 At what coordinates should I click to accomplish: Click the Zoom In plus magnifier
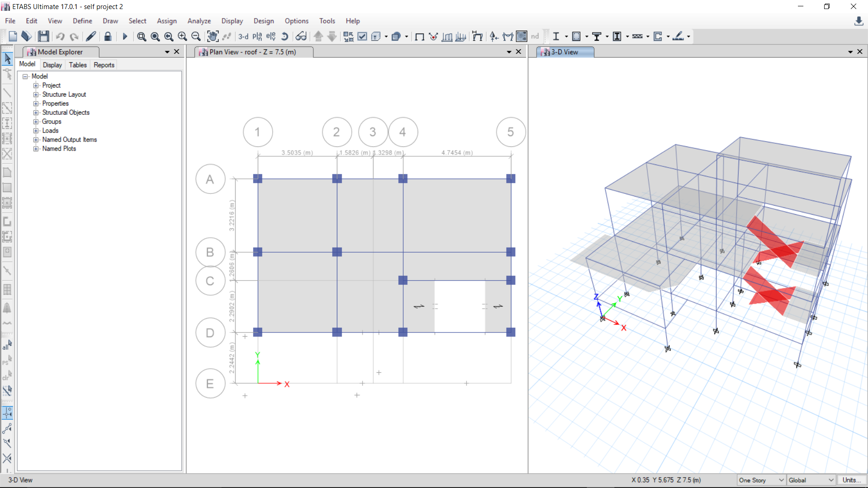(x=182, y=37)
